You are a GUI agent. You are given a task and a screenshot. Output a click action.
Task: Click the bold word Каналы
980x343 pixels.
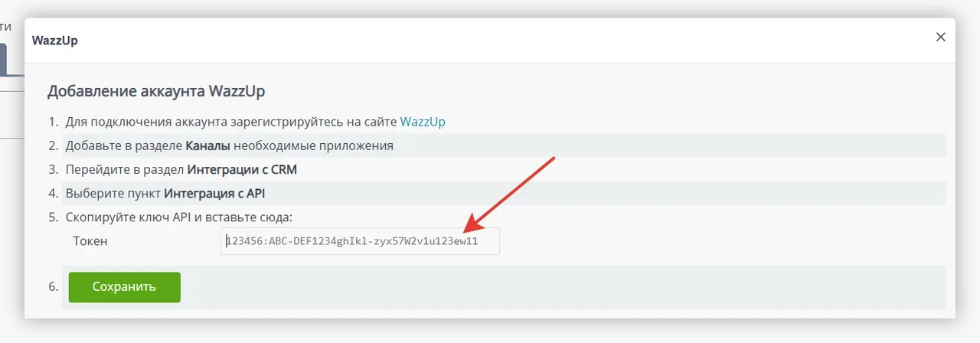tap(207, 145)
